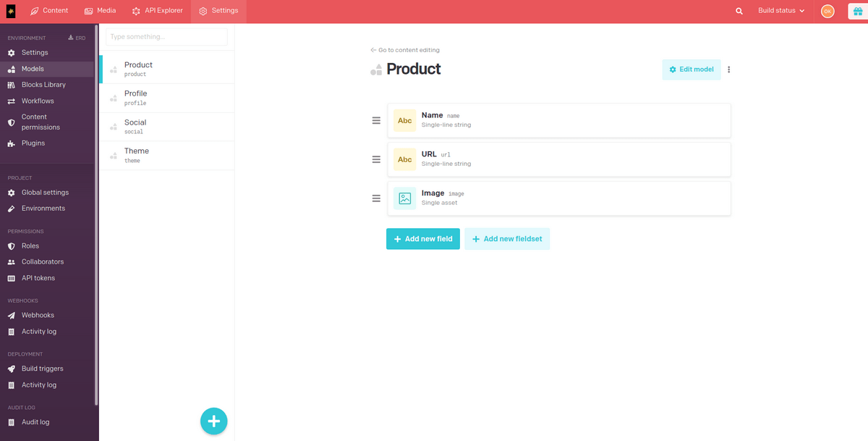868x441 pixels.
Task: Click Add new field button
Action: click(423, 239)
